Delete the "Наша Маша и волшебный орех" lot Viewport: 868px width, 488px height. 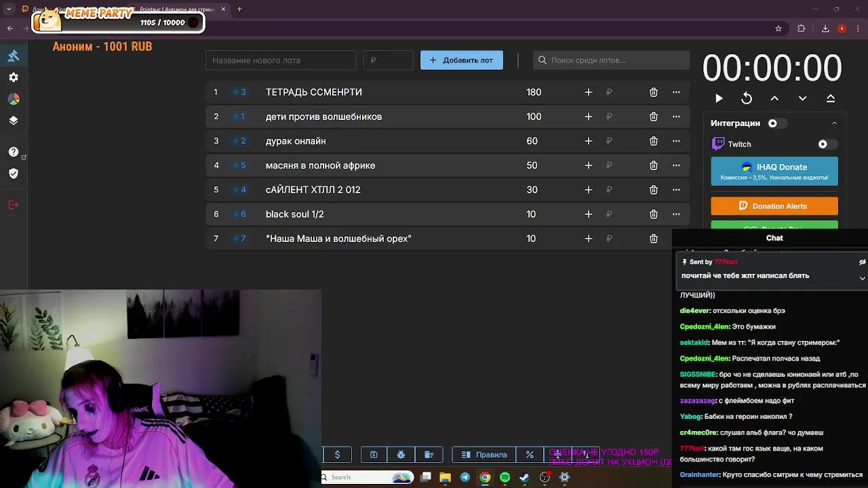click(654, 239)
